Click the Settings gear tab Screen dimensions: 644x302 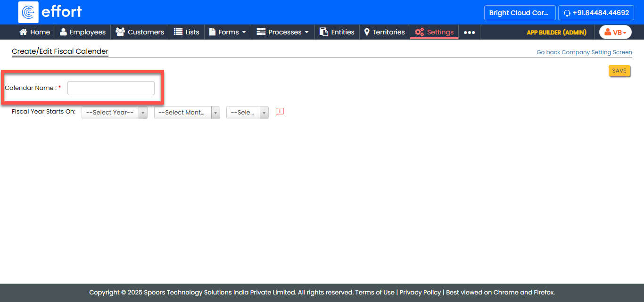pos(434,32)
